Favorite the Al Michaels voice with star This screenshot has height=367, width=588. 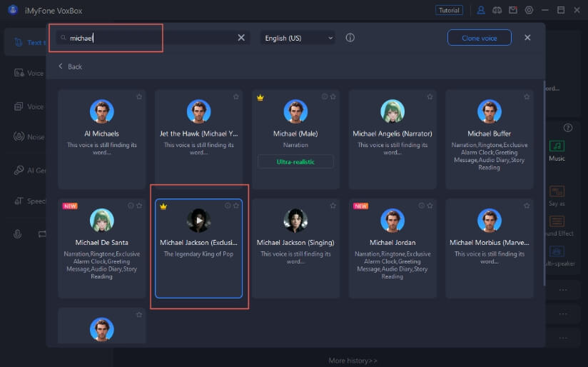(x=139, y=96)
